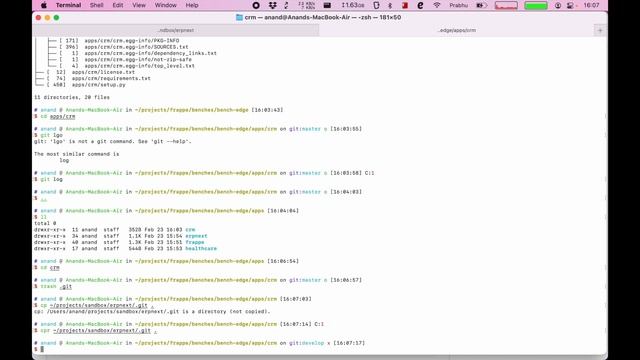640x360 pixels.
Task: Open the Control Center icon
Action: pos(570,5)
